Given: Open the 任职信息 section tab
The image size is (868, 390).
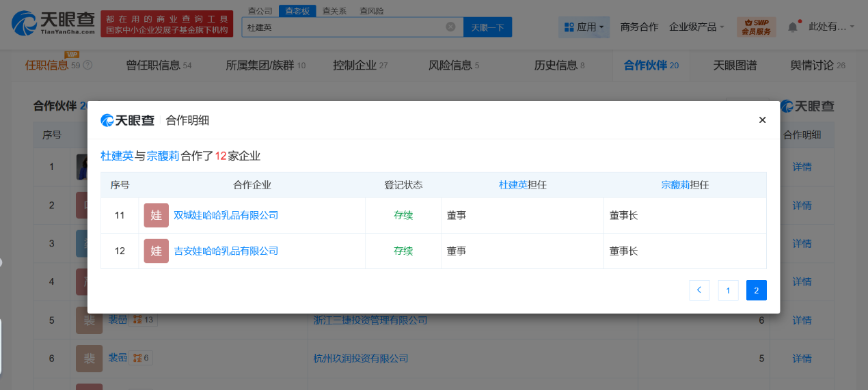Looking at the screenshot, I should tap(46, 66).
